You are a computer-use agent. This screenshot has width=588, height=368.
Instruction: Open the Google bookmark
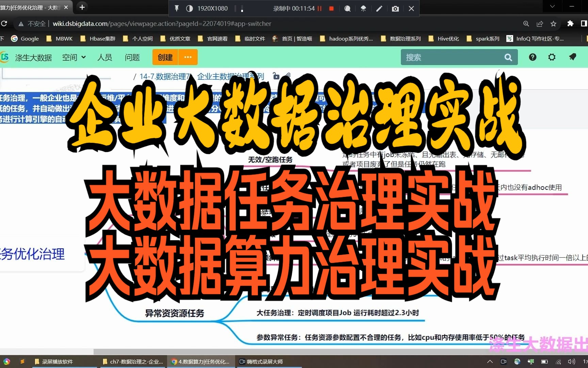click(25, 39)
